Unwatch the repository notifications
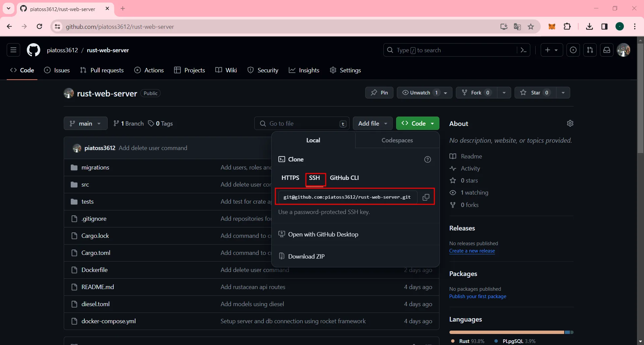This screenshot has height=345, width=644. coord(424,93)
